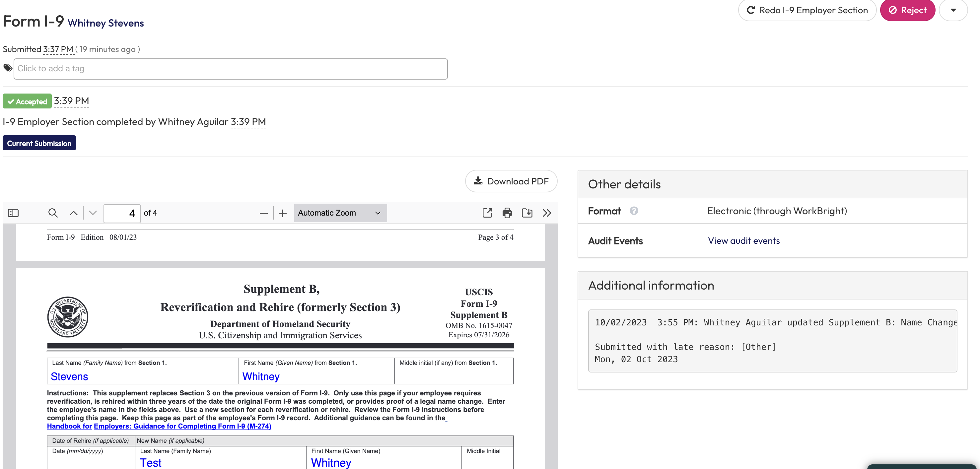Zoom out the PDF document
Viewport: 980px width, 469px height.
[x=263, y=213]
